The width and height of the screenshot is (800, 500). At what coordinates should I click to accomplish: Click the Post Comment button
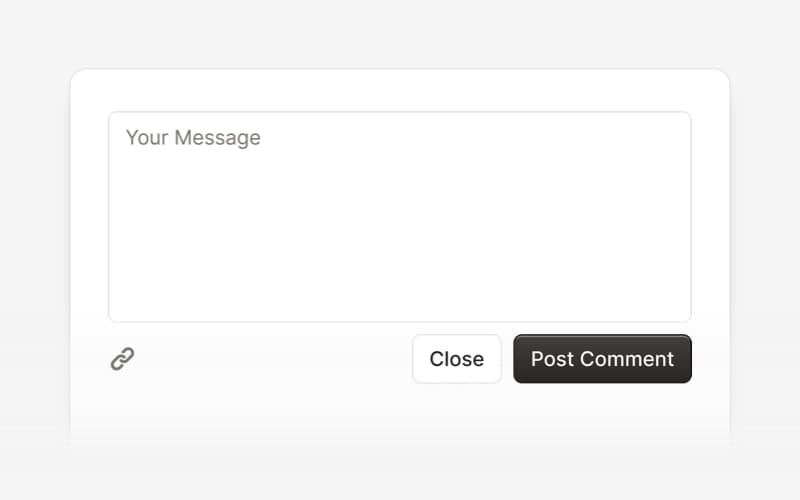[603, 359]
